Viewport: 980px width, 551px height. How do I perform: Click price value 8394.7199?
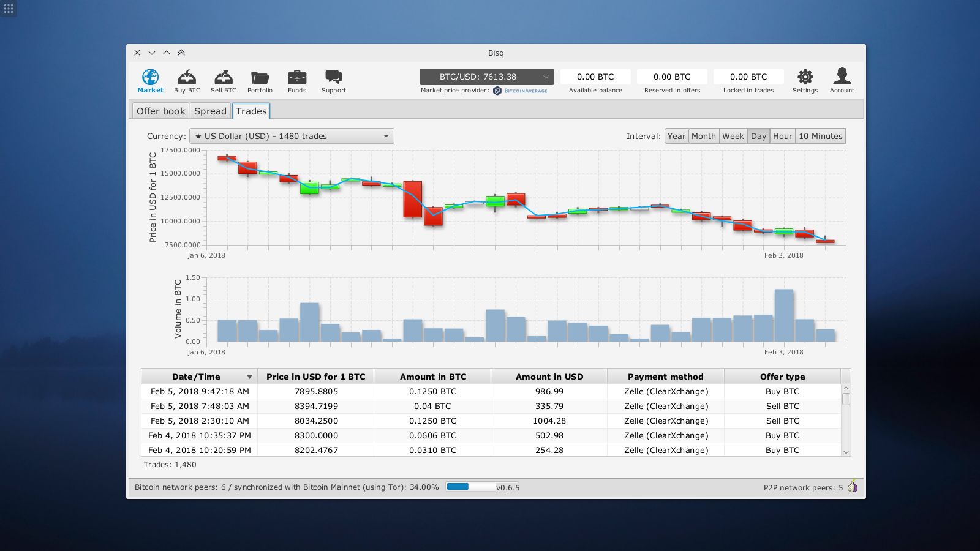[316, 406]
